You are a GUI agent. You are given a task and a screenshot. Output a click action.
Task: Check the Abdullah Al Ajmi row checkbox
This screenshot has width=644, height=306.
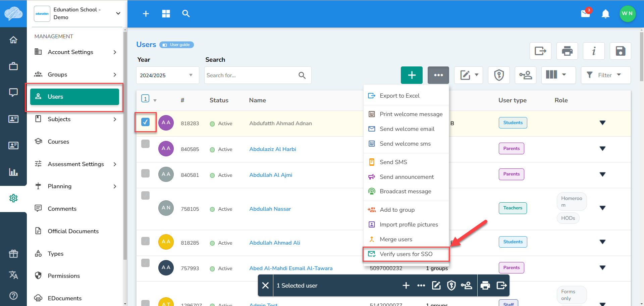click(145, 173)
